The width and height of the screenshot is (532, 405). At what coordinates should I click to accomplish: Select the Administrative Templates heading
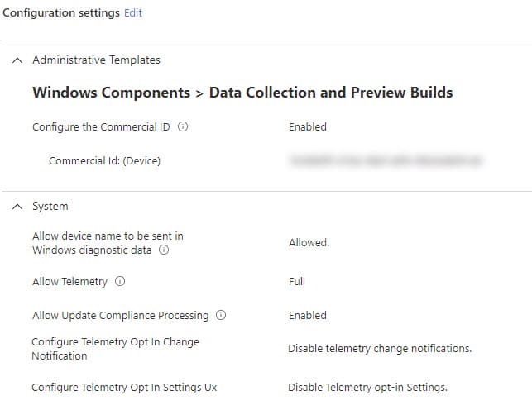pos(96,60)
